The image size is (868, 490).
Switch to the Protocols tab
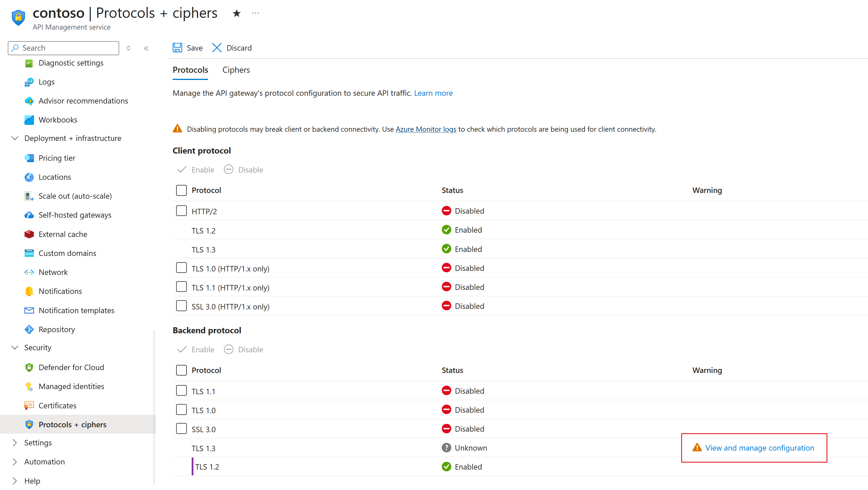coord(190,70)
